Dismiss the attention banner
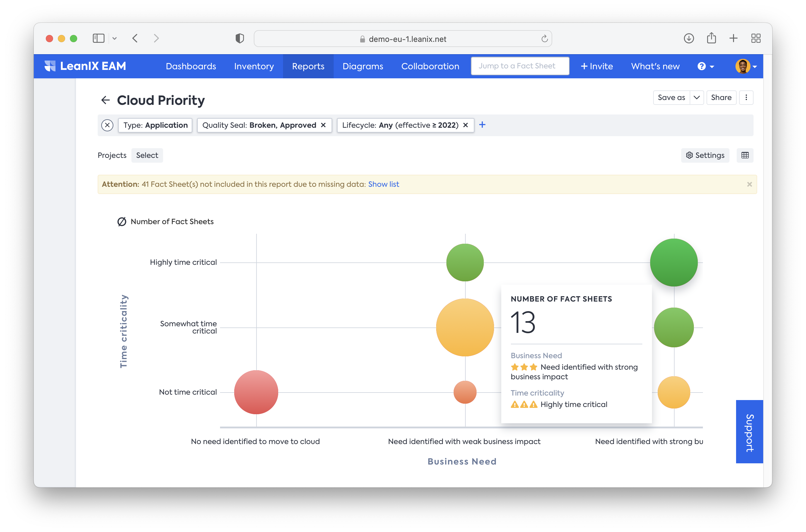806x532 pixels. click(x=749, y=184)
